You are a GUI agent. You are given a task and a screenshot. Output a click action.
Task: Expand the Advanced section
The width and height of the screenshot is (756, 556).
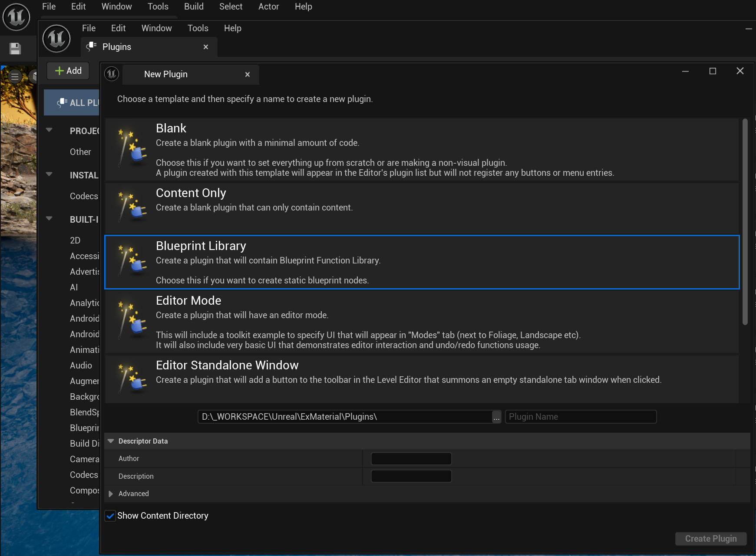click(111, 494)
